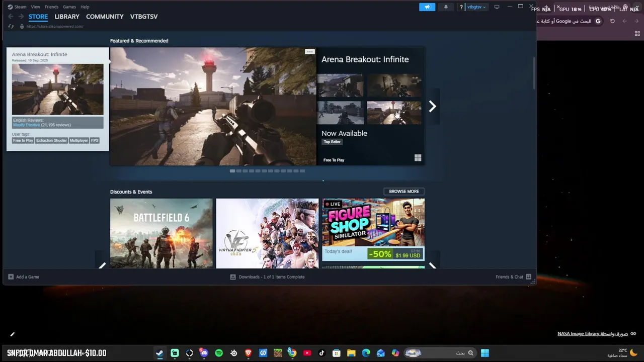Click the Windows Start button
The width and height of the screenshot is (644, 362).
coord(485,353)
